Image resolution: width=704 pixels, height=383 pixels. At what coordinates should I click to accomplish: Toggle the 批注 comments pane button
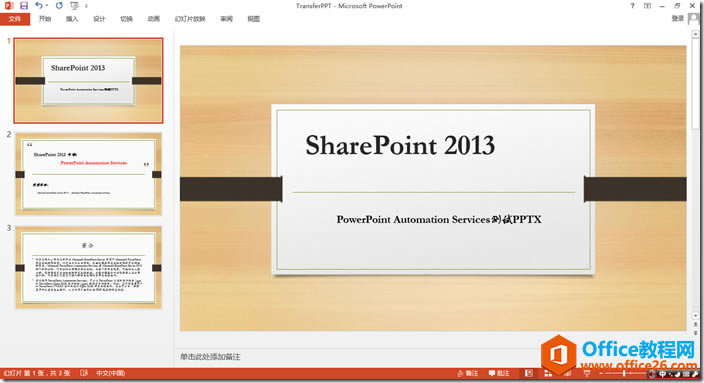pos(499,373)
